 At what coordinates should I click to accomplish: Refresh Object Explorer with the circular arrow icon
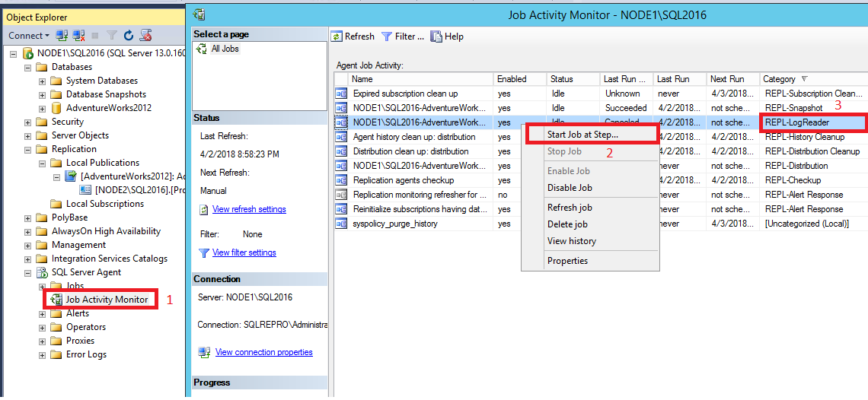click(129, 36)
